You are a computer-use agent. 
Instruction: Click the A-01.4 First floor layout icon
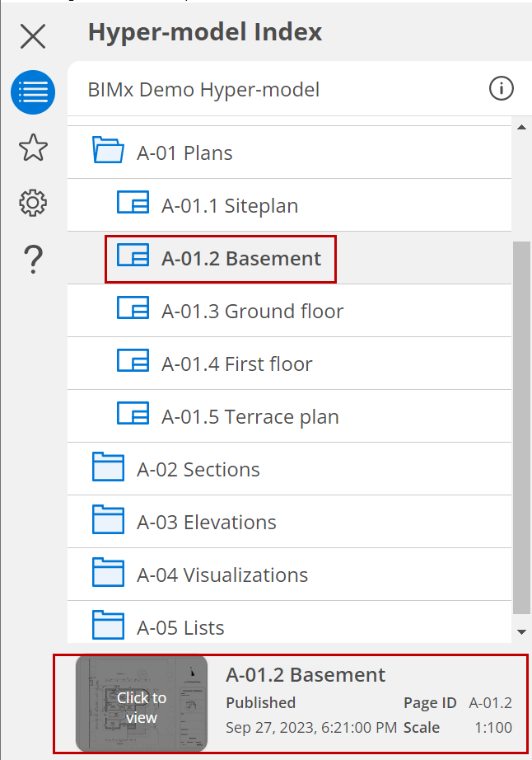(133, 362)
